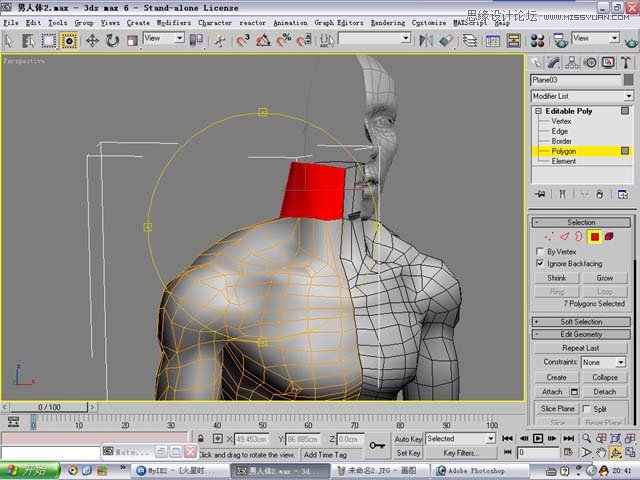Click the Detach button
This screenshot has width=640, height=480.
[604, 392]
